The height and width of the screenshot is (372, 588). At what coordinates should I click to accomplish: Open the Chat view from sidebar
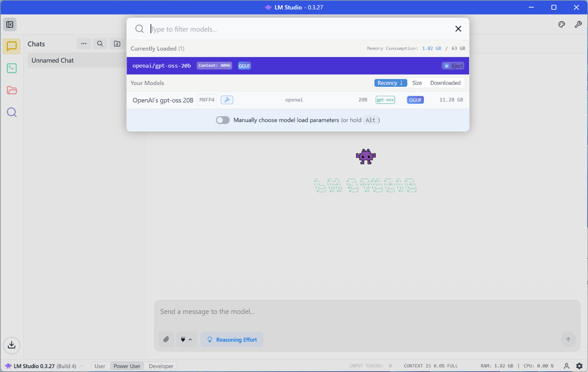pyautogui.click(x=12, y=46)
